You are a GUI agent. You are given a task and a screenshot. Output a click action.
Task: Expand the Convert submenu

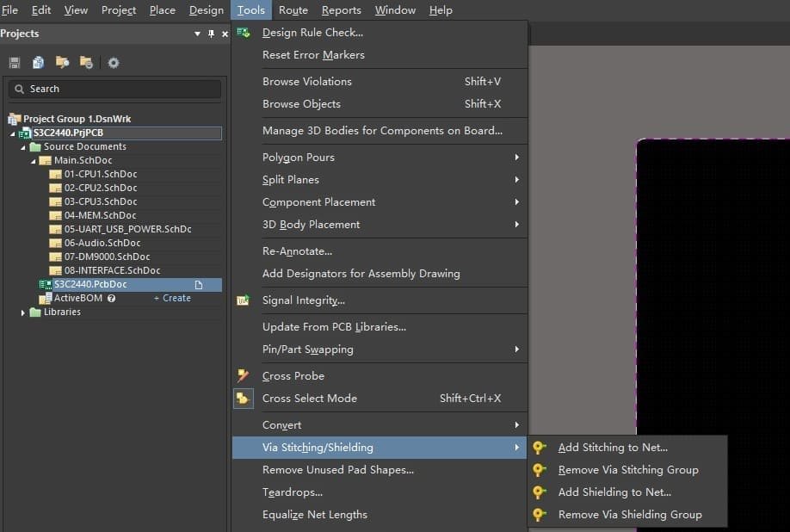(x=517, y=424)
